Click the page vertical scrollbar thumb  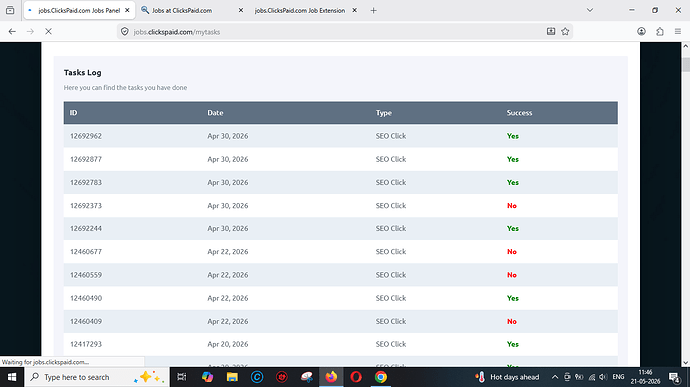tap(686, 65)
